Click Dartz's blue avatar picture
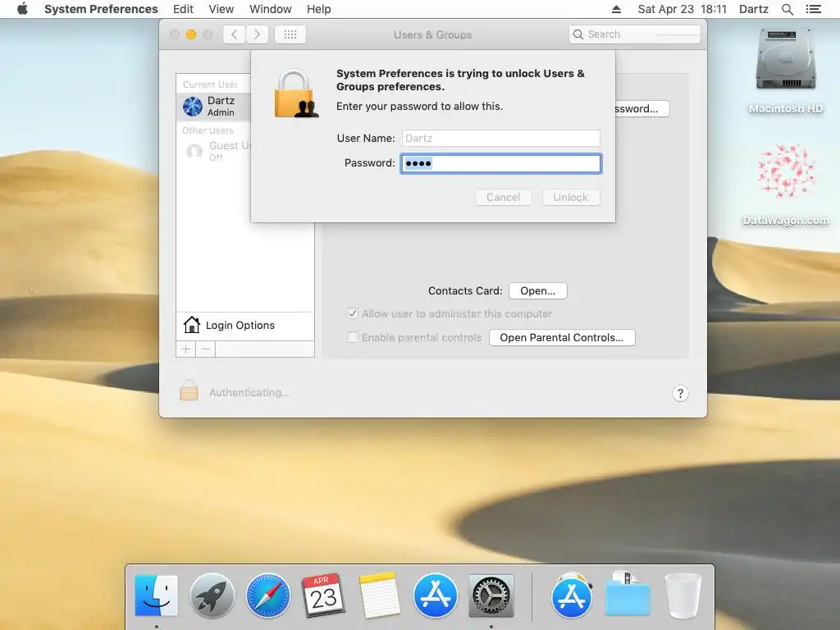Screen dimensions: 840x630 193,106
